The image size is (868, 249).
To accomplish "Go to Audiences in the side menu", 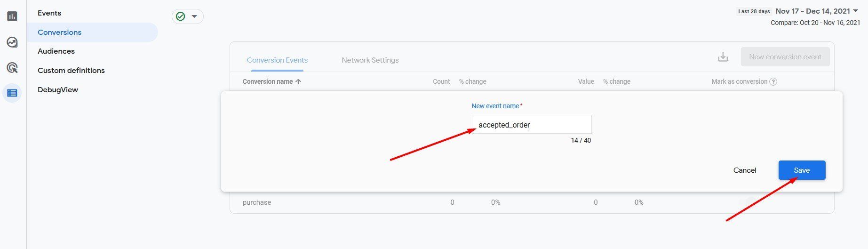I will click(x=56, y=51).
